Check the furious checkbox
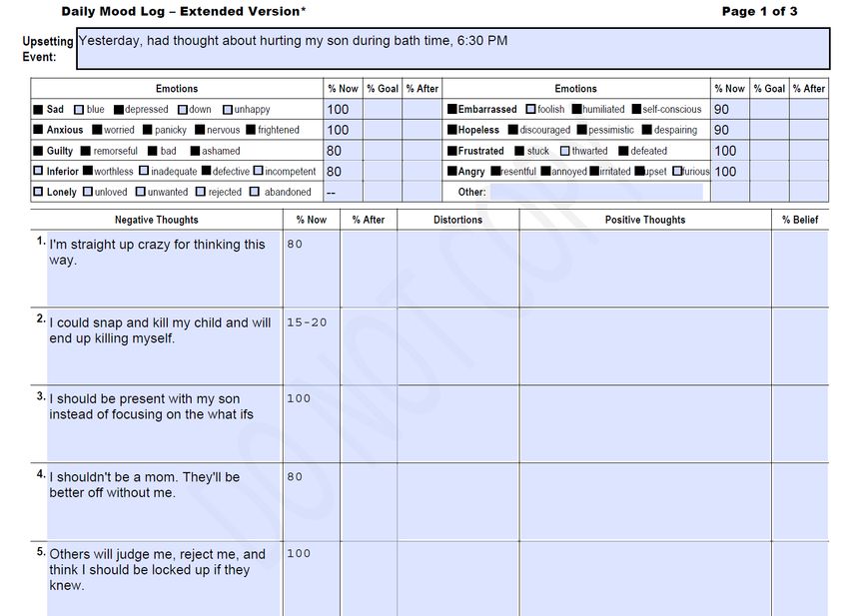This screenshot has width=849, height=616. pyautogui.click(x=677, y=171)
